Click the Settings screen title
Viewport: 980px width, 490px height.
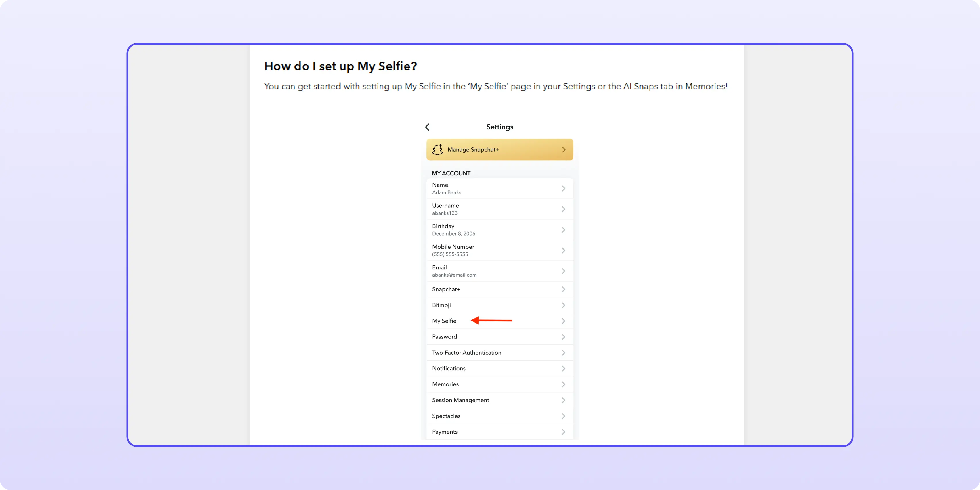(499, 127)
